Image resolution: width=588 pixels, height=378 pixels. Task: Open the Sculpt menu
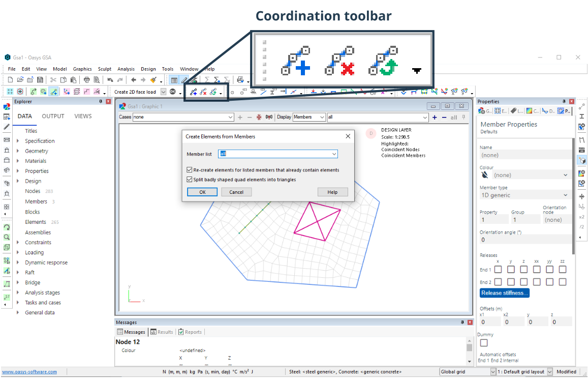(105, 69)
